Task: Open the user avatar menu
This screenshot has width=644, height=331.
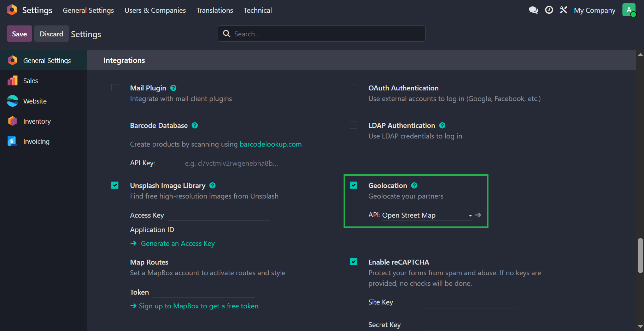Action: point(629,10)
